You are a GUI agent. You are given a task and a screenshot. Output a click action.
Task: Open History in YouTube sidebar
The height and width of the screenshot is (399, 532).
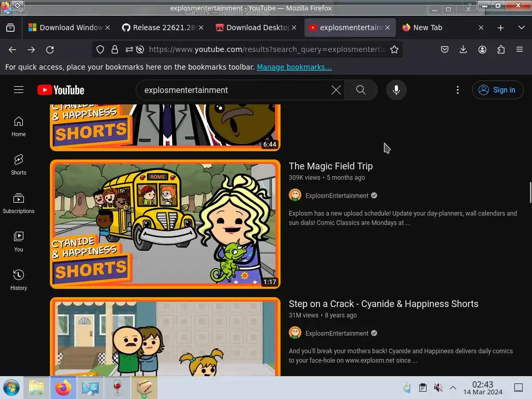click(x=19, y=280)
